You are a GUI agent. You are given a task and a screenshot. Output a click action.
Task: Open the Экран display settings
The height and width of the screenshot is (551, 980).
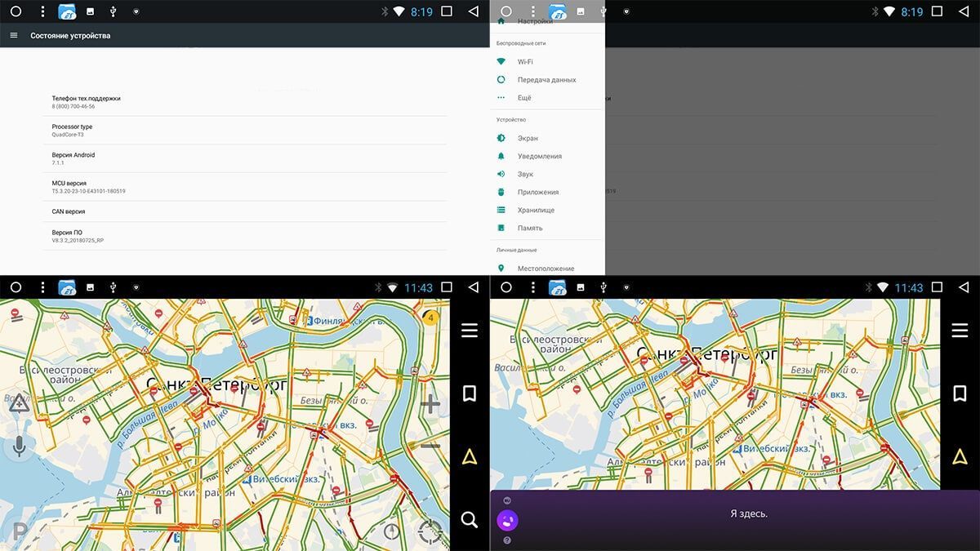528,138
